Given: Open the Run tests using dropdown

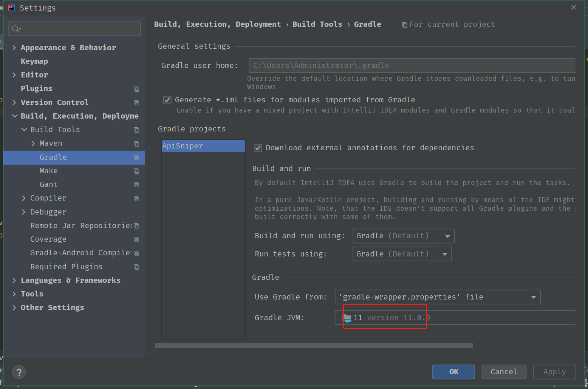Looking at the screenshot, I should pos(402,254).
